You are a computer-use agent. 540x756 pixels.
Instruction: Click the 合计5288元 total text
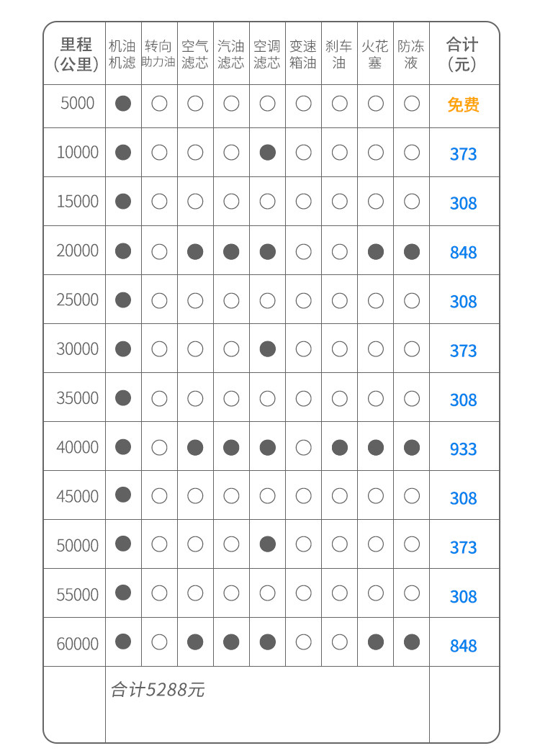pyautogui.click(x=158, y=690)
